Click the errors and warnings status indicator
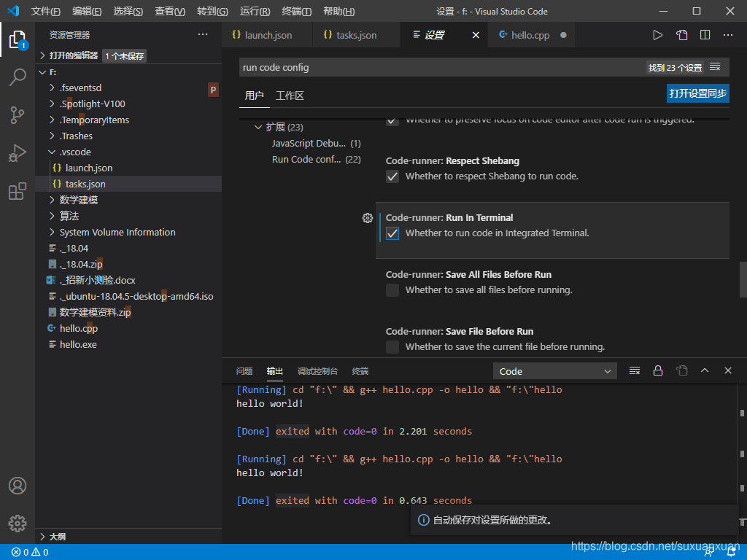This screenshot has height=560, width=747. 30,553
